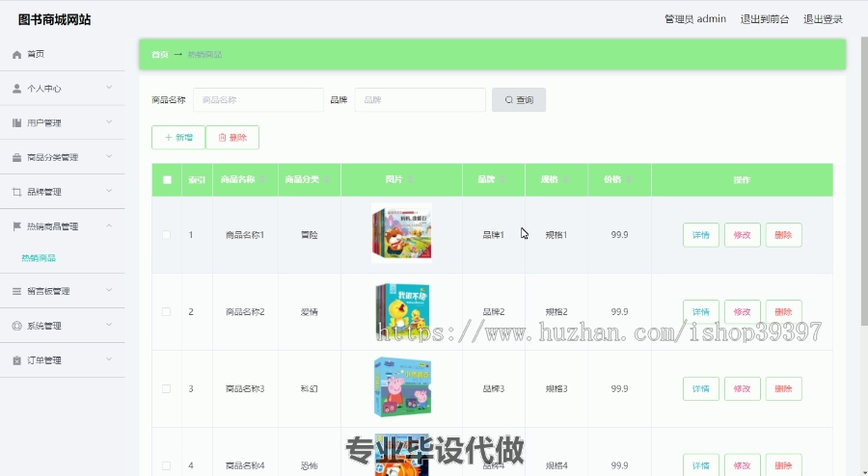Open 系统管理 menu label
Image resolution: width=868 pixels, height=476 pixels.
pyautogui.click(x=44, y=326)
